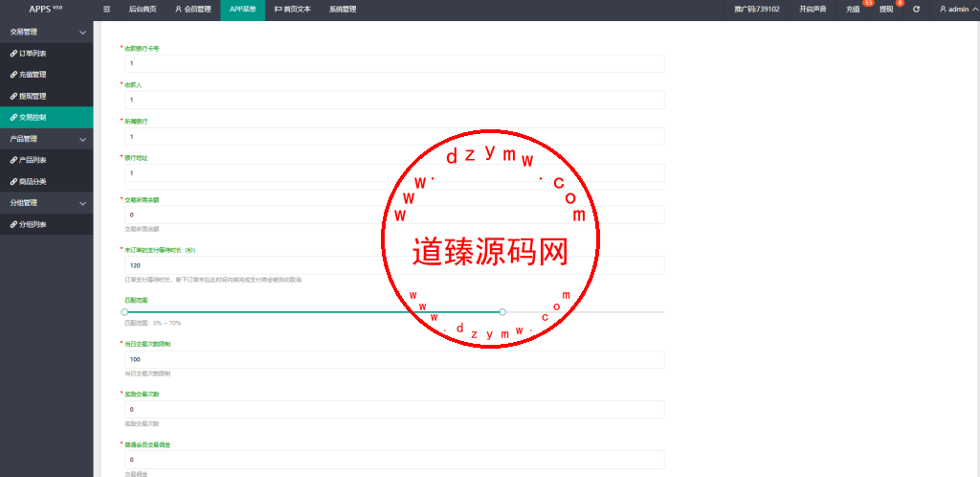Open 分组列表 in the sidebar
The width and height of the screenshot is (980, 477).
pyautogui.click(x=46, y=224)
